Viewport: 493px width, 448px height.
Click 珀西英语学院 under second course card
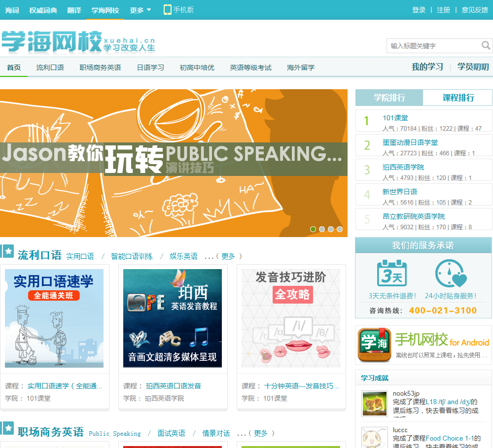164,398
